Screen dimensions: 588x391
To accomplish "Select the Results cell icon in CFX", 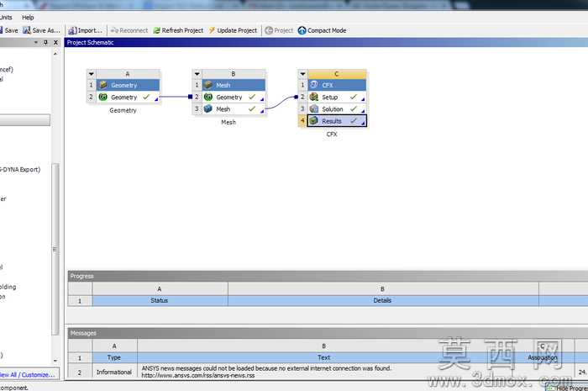I will click(314, 121).
